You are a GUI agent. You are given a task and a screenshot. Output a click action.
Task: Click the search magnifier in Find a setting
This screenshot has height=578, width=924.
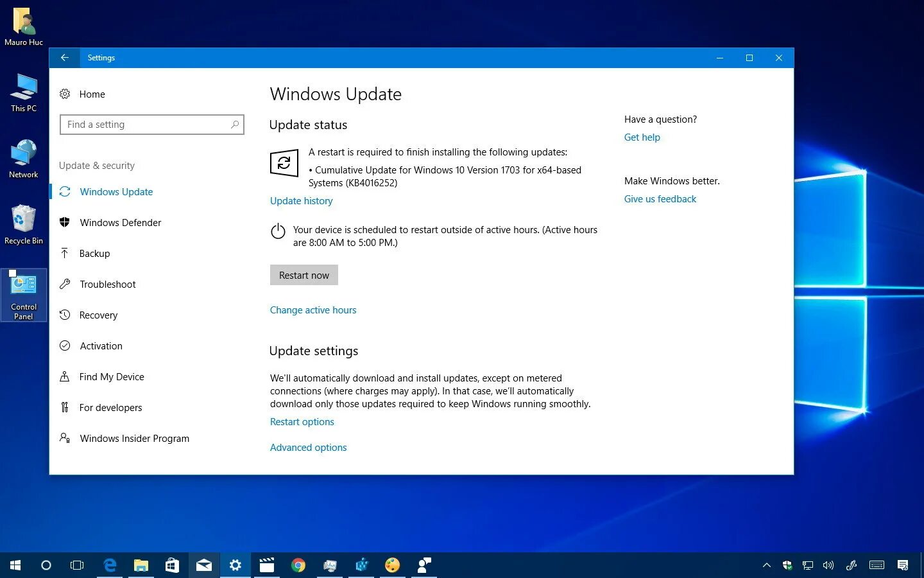pos(235,125)
